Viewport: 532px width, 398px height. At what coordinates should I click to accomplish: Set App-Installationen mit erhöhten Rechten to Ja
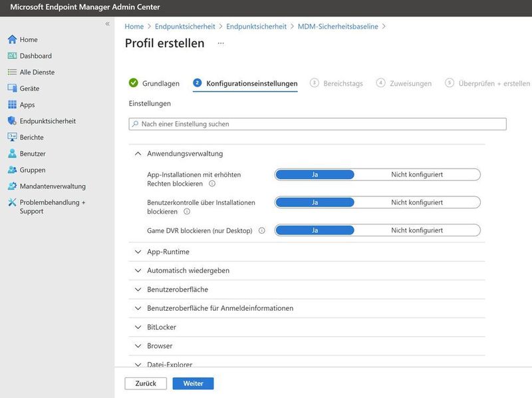pos(315,174)
